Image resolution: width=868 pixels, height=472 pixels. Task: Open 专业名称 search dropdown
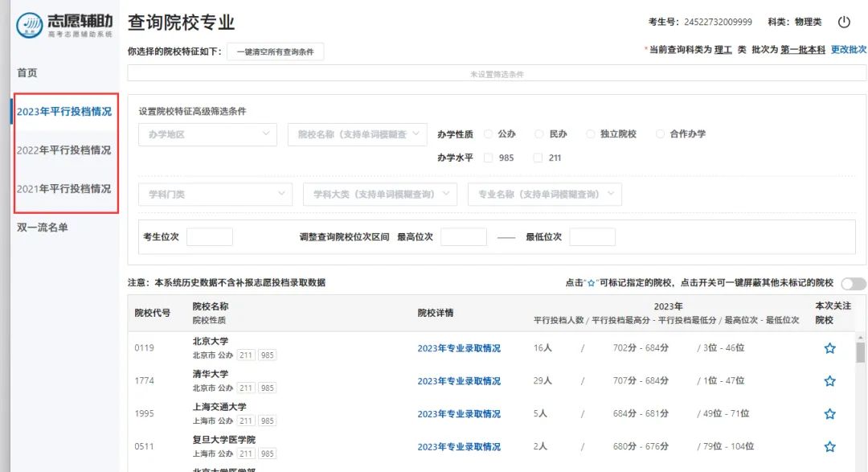(544, 195)
